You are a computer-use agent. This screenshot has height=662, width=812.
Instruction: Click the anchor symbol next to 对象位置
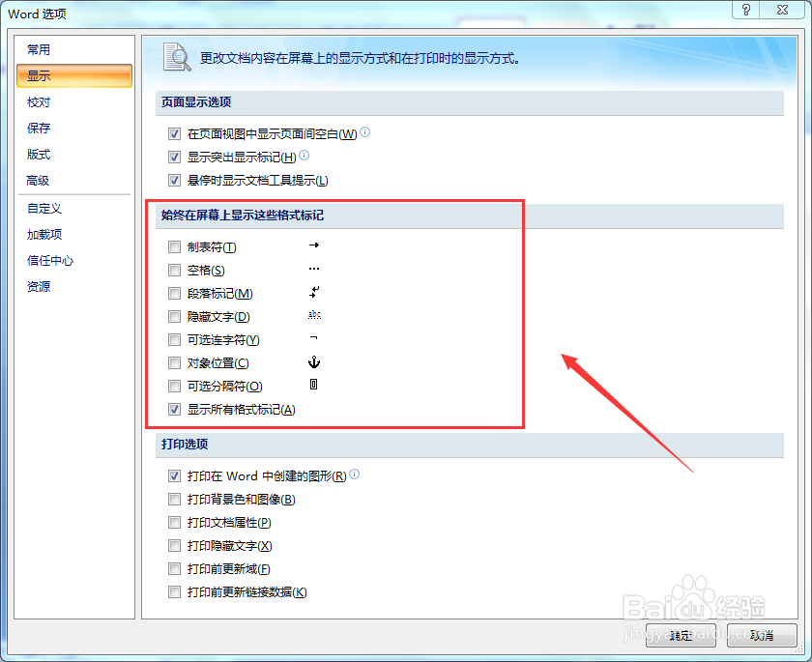tap(314, 361)
